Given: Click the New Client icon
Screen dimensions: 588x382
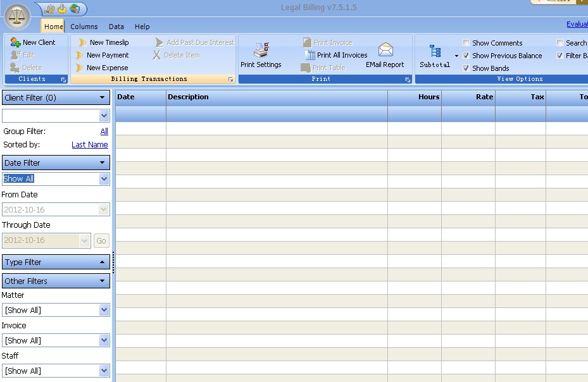Looking at the screenshot, I should [16, 42].
